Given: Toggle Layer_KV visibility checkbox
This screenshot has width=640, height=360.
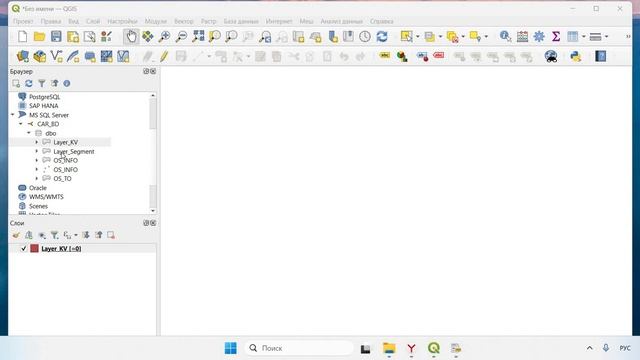Looking at the screenshot, I should click(24, 249).
